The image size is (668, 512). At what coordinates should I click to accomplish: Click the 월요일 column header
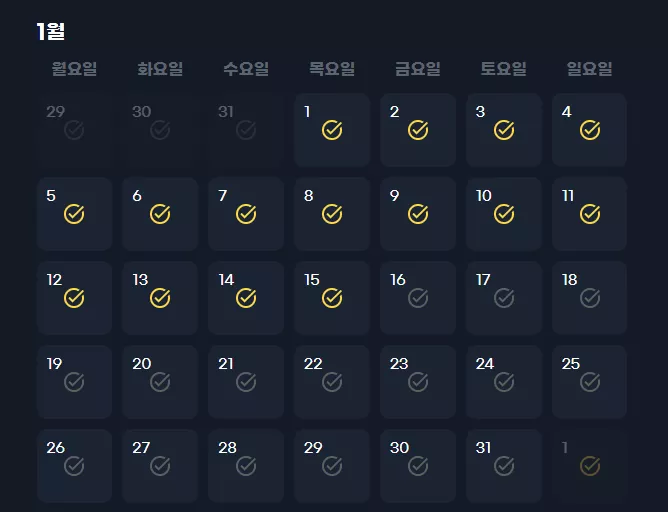pos(75,69)
